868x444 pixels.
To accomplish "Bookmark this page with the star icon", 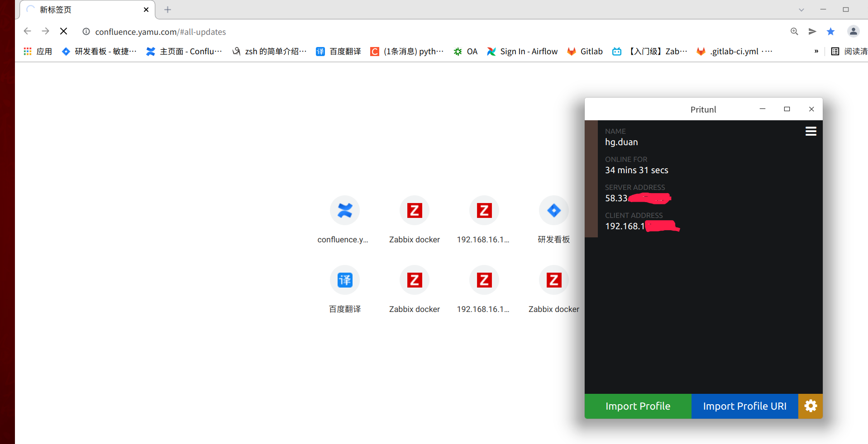I will click(830, 32).
